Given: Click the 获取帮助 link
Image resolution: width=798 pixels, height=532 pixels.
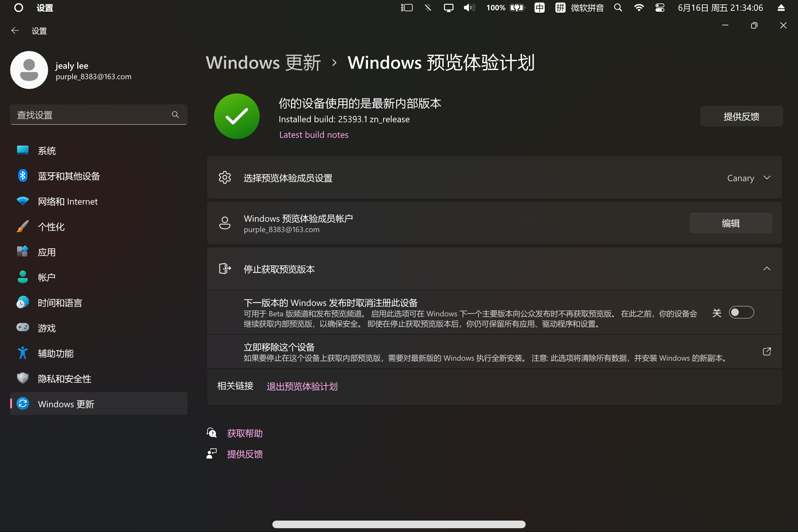Looking at the screenshot, I should click(x=244, y=433).
